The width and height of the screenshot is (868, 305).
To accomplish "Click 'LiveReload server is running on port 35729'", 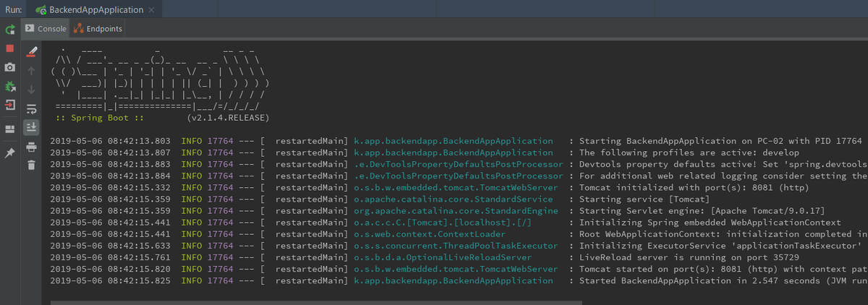I will point(689,258).
